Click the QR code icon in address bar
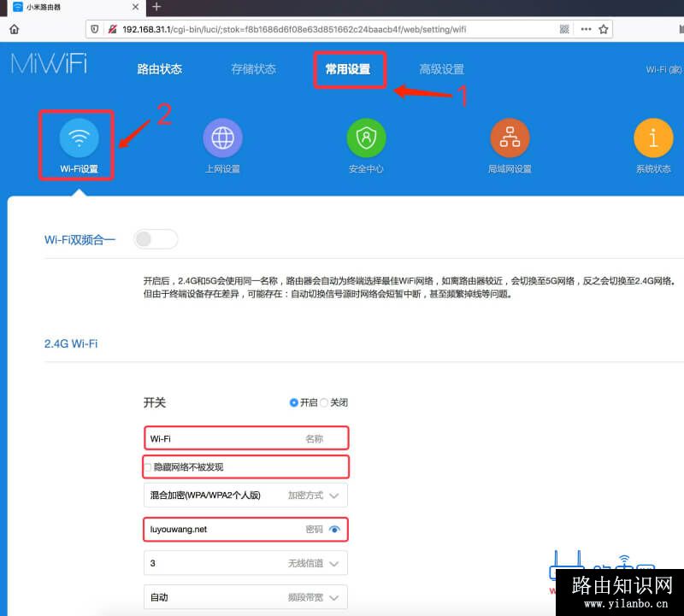The image size is (684, 616). (x=564, y=29)
